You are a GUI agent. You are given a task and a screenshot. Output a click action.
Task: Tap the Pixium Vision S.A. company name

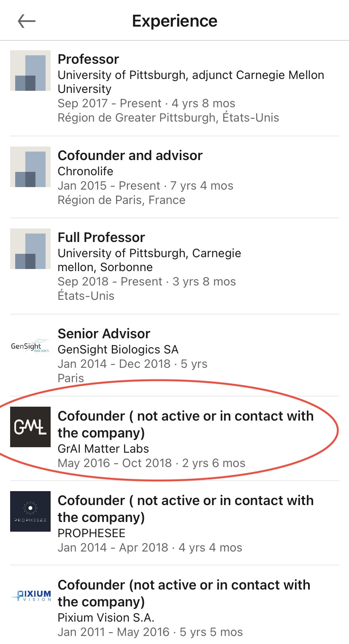pyautogui.click(x=106, y=618)
